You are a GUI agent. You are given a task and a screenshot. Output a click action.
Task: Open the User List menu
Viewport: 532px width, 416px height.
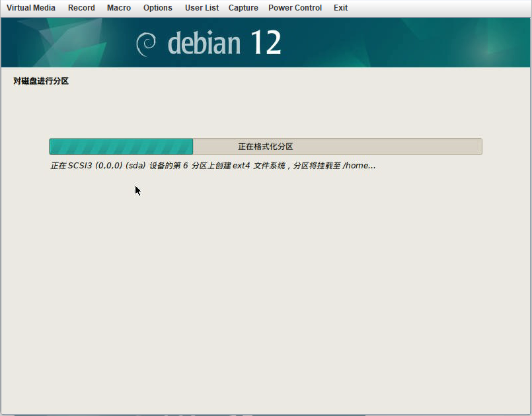[202, 8]
